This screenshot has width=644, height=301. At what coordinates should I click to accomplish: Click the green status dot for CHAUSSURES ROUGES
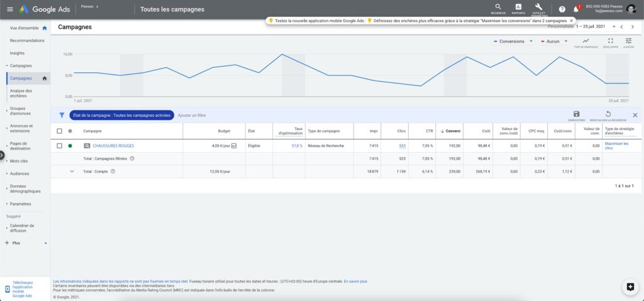point(70,146)
